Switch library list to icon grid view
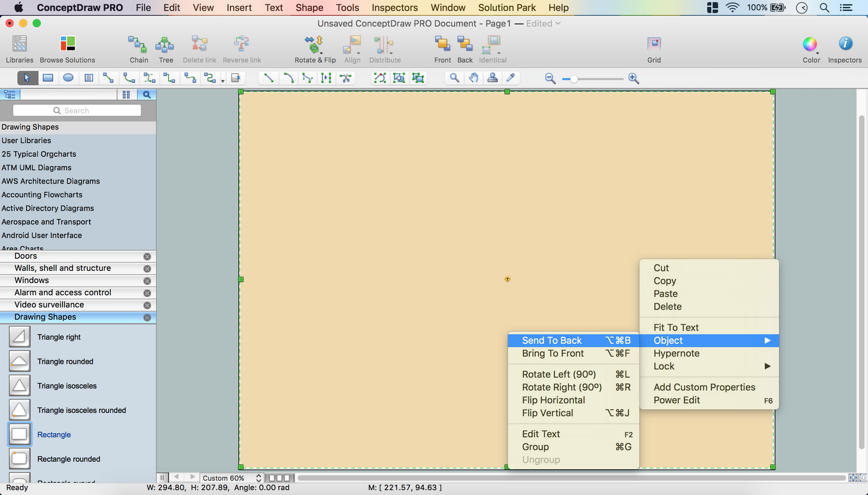 (x=126, y=94)
